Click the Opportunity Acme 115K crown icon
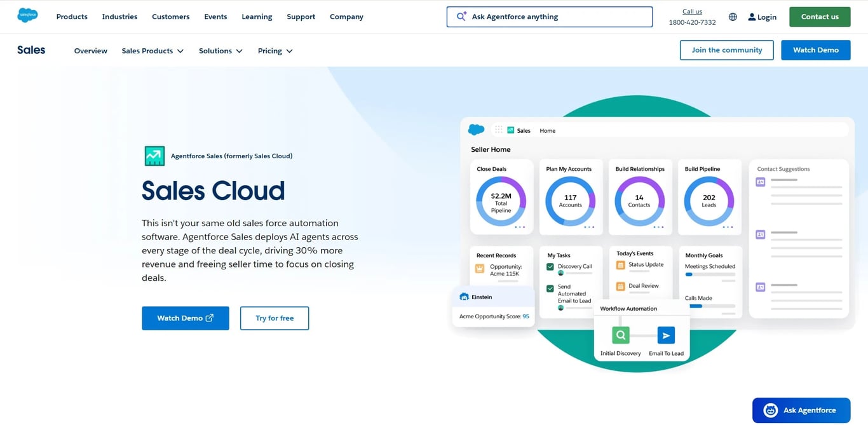The image size is (868, 425). [x=480, y=269]
